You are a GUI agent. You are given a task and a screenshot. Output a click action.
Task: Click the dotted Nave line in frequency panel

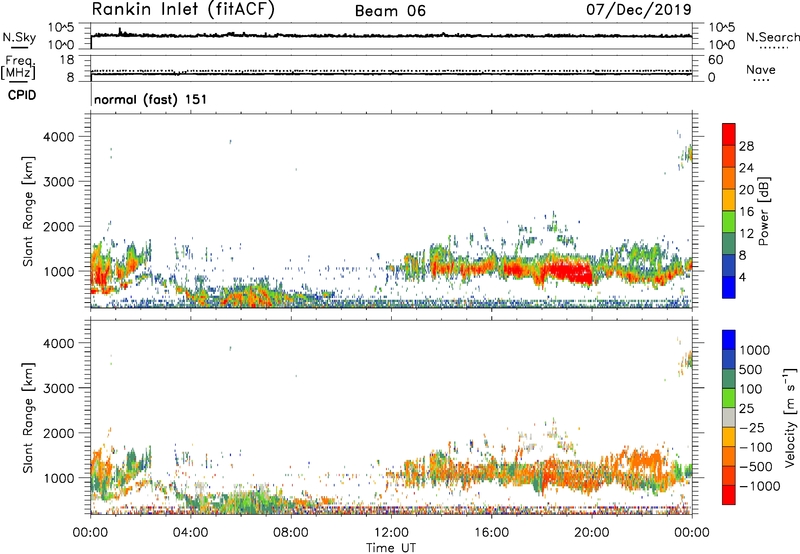click(x=391, y=70)
